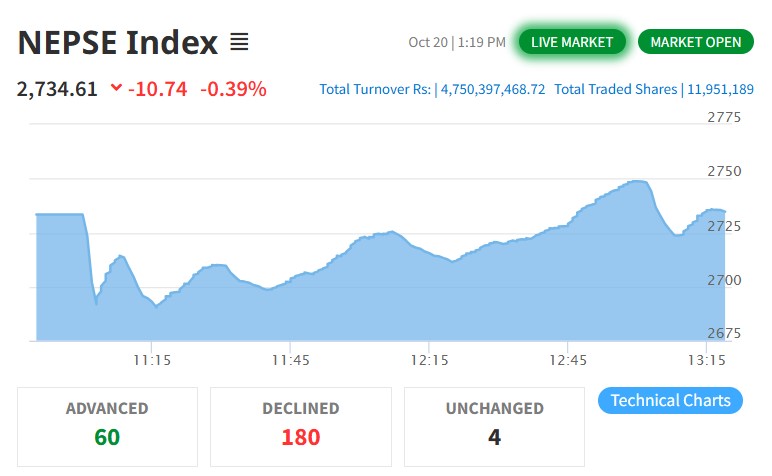Click the red down arrow indicator
The image size is (772, 476).
point(117,88)
